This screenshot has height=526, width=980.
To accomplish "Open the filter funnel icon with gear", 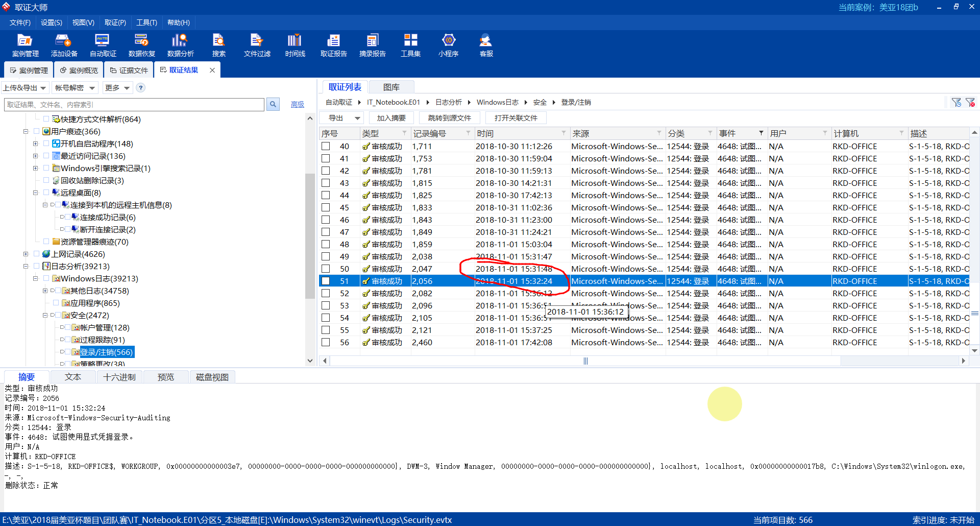I will tap(957, 103).
